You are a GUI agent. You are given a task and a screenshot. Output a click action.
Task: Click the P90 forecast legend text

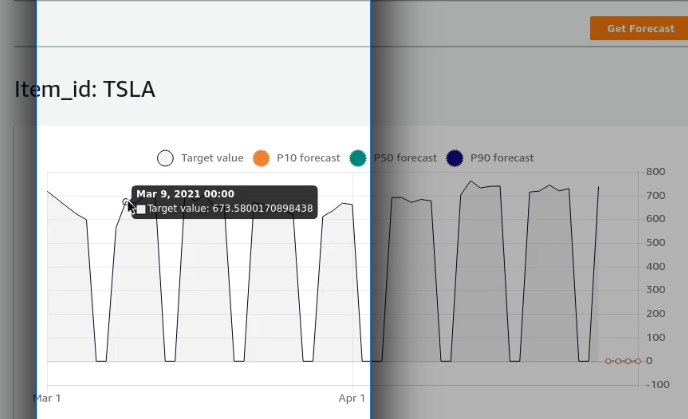click(x=502, y=158)
